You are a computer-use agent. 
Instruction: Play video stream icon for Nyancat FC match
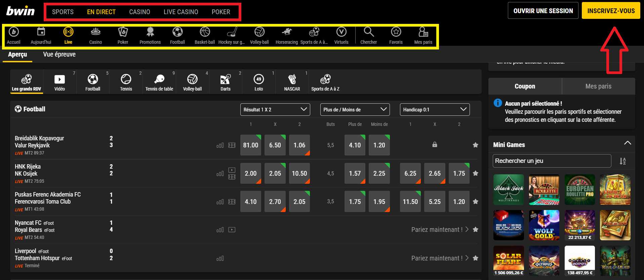click(232, 230)
